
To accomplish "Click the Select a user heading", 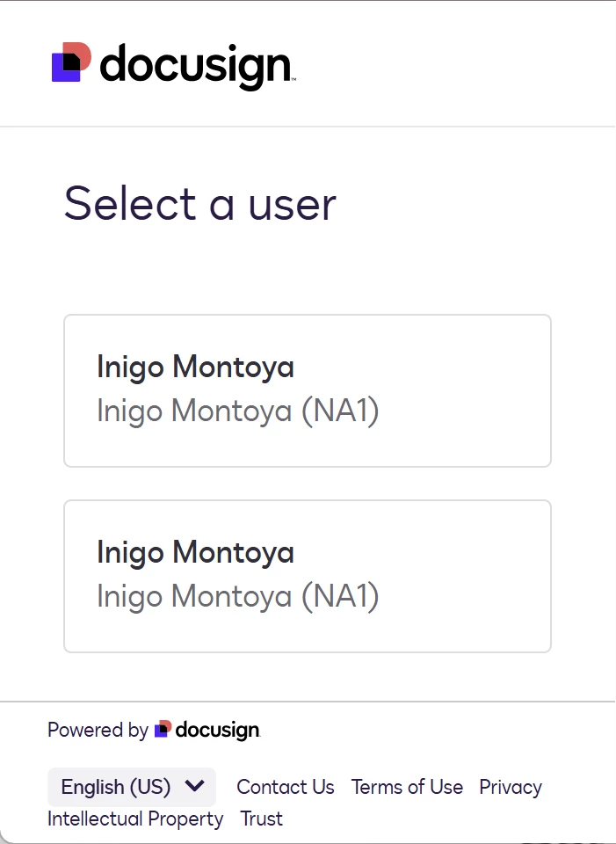I will coord(200,204).
